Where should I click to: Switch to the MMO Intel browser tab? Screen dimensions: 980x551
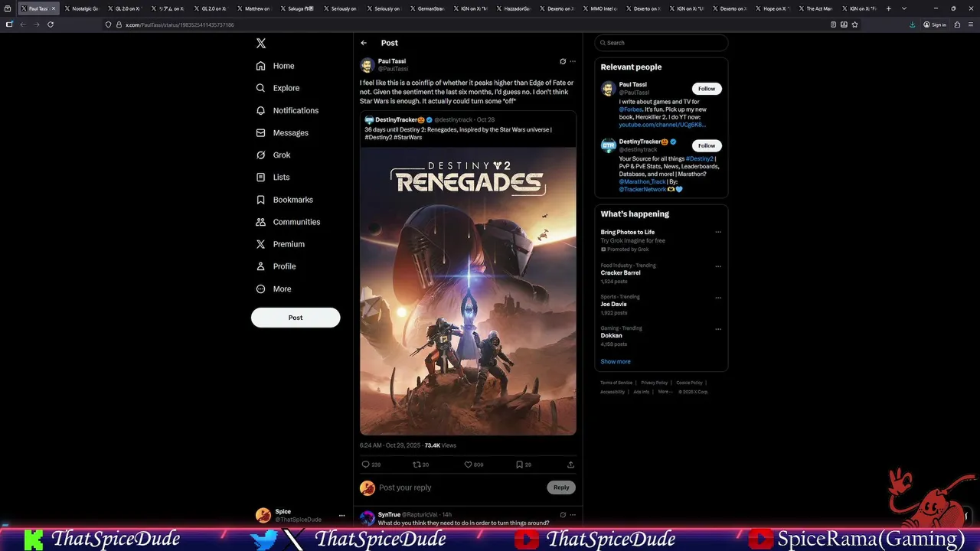[x=600, y=8]
